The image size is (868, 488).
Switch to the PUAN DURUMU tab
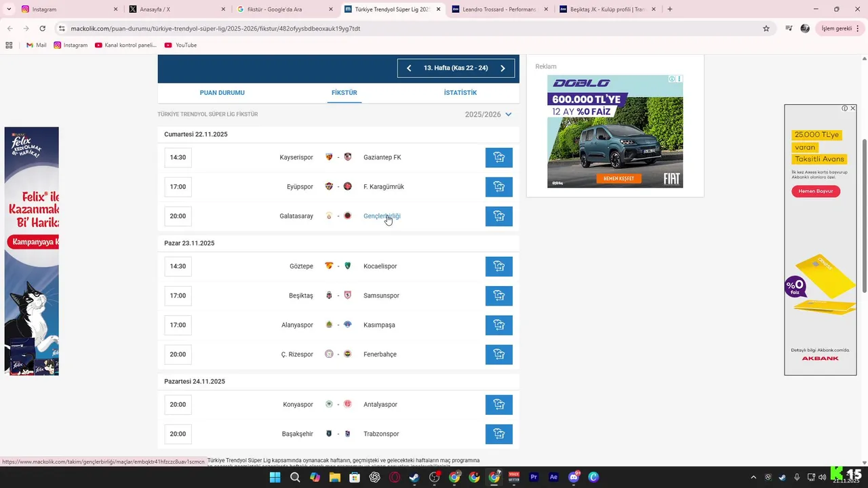click(222, 93)
